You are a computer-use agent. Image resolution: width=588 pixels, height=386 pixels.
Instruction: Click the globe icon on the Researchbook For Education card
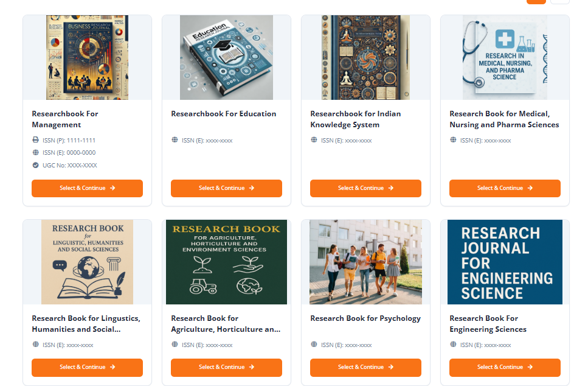(x=175, y=140)
